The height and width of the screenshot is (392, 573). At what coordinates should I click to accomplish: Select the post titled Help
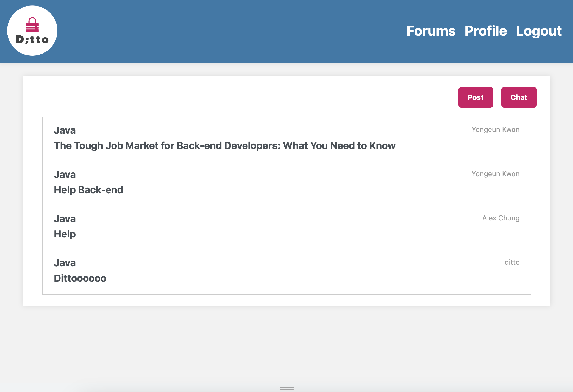(x=65, y=234)
